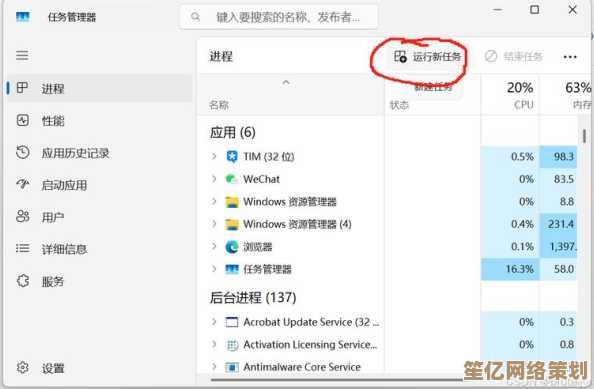Click the 应用 (6) group header
This screenshot has width=594, height=389.
tap(233, 132)
